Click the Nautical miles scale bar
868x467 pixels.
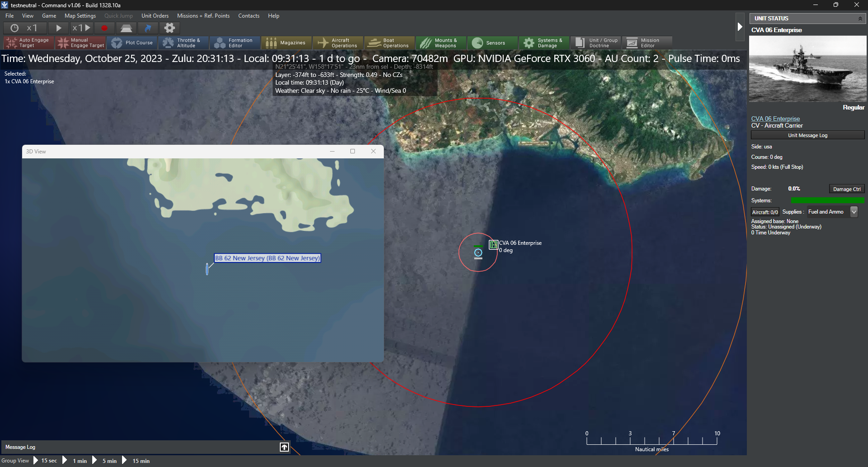point(652,441)
